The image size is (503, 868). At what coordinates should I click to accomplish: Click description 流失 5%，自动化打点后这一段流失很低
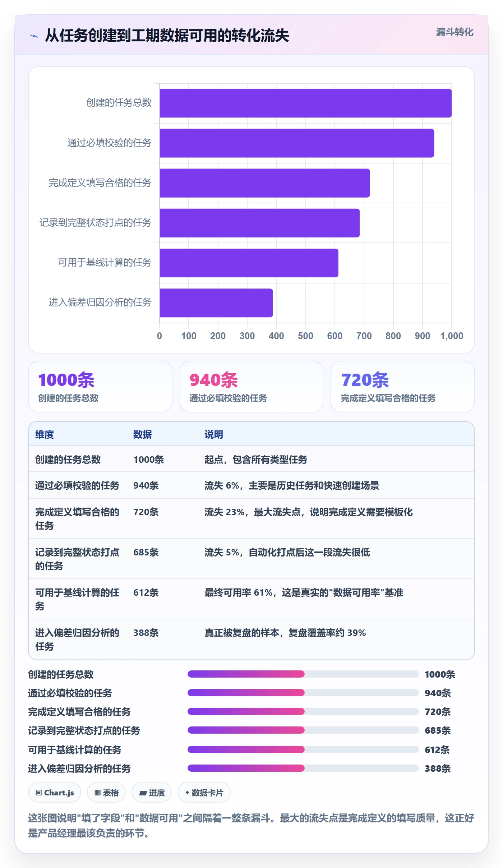[x=287, y=552]
